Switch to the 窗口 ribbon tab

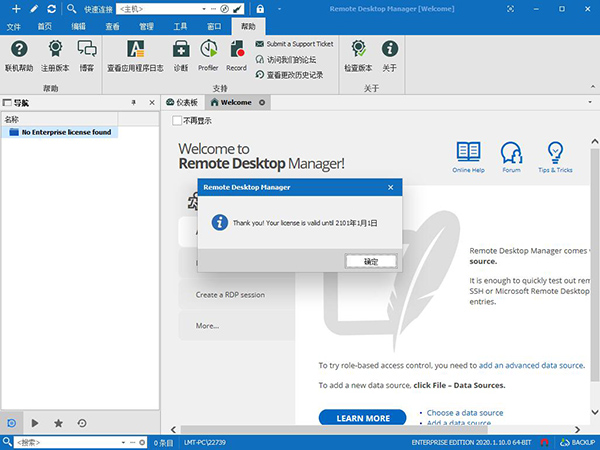pos(214,26)
